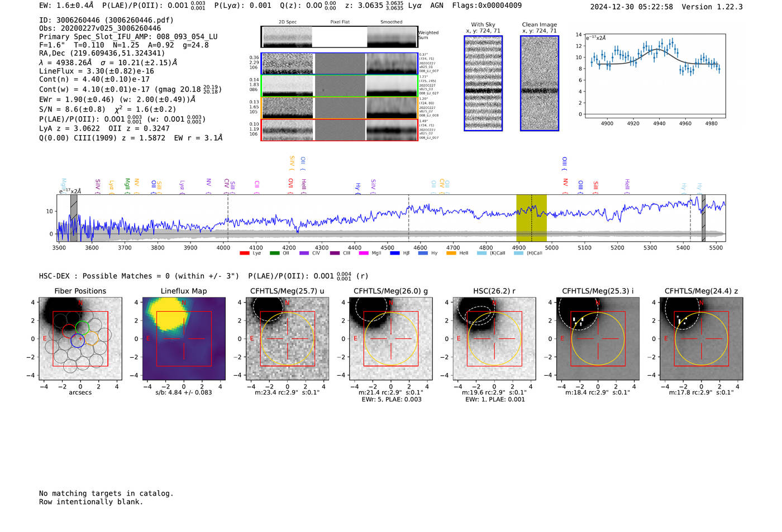Open the HSC(26.2) r cutout
782x532 pixels.
tap(494, 339)
